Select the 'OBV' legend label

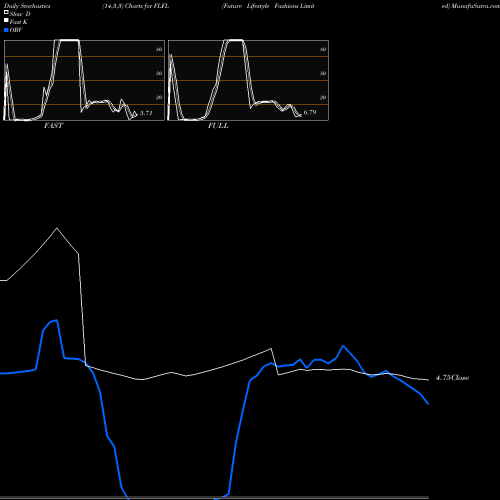(16, 30)
